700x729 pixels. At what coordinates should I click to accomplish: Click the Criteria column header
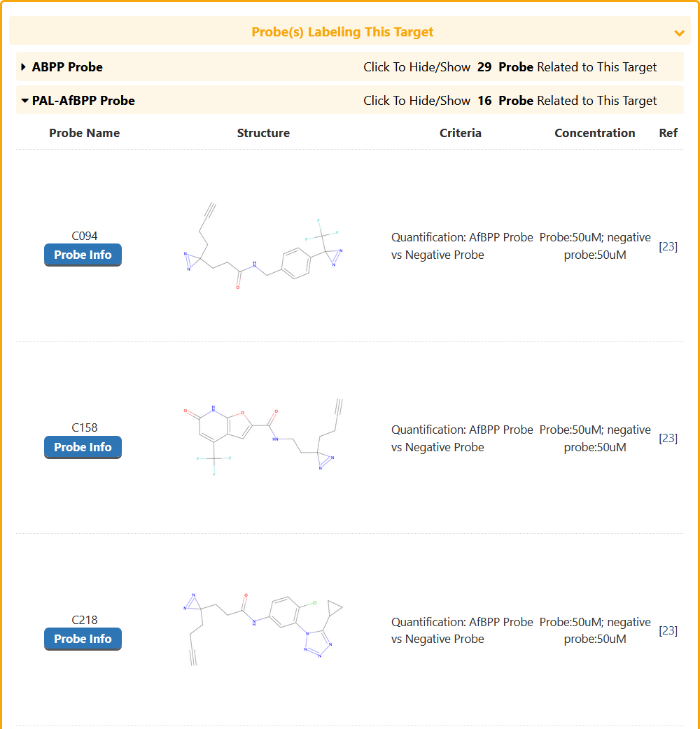pos(460,133)
